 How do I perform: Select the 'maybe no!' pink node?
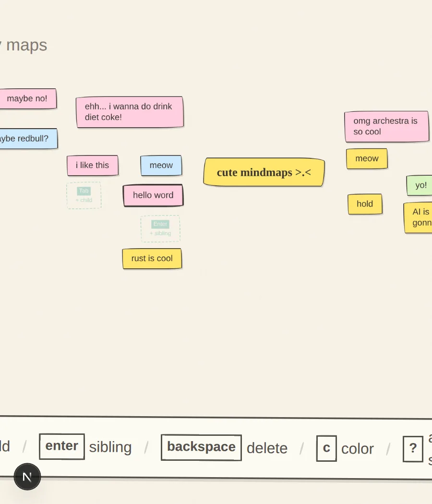(x=28, y=99)
